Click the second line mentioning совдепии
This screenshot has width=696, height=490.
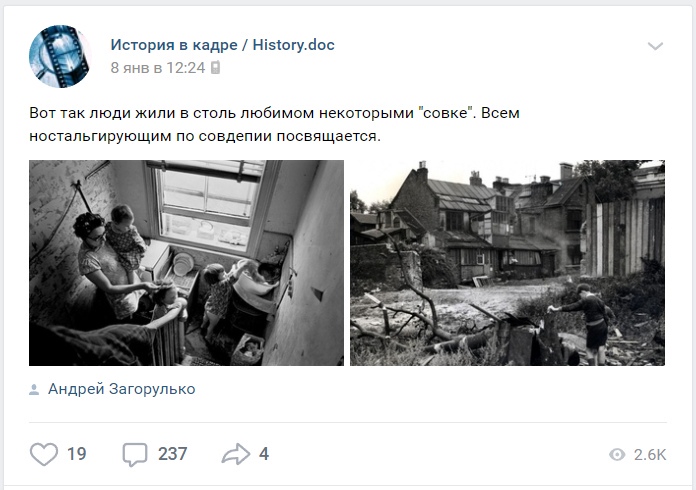pos(205,136)
